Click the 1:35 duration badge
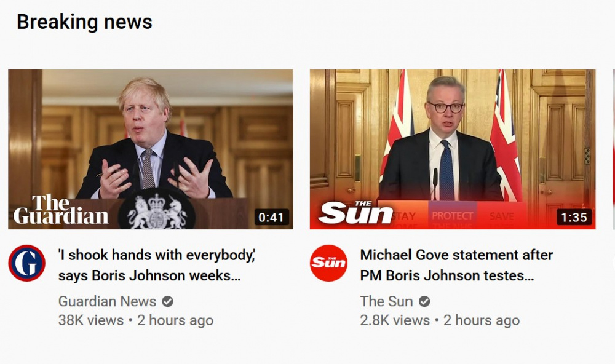The height and width of the screenshot is (364, 615). (x=574, y=217)
